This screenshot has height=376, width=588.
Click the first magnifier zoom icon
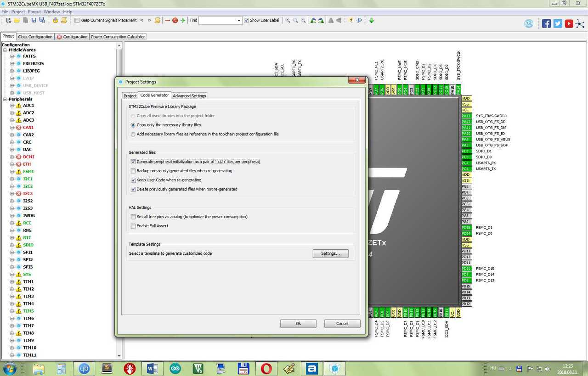(x=288, y=20)
